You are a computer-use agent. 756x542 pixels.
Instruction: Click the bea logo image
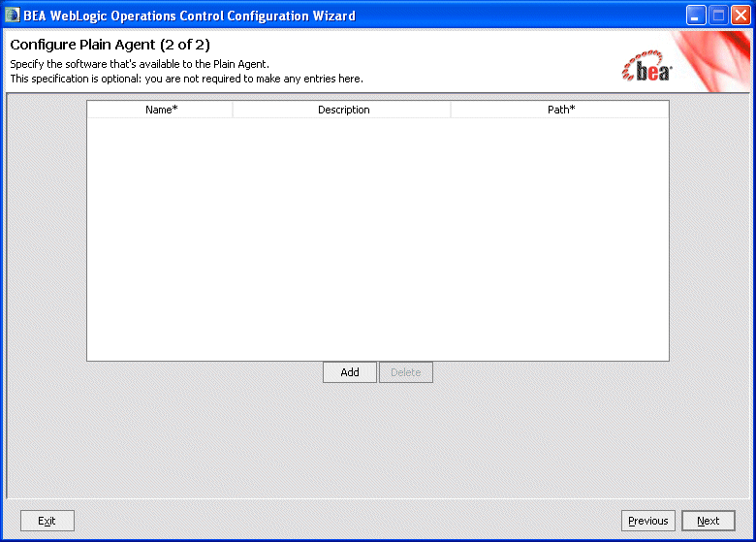point(647,67)
